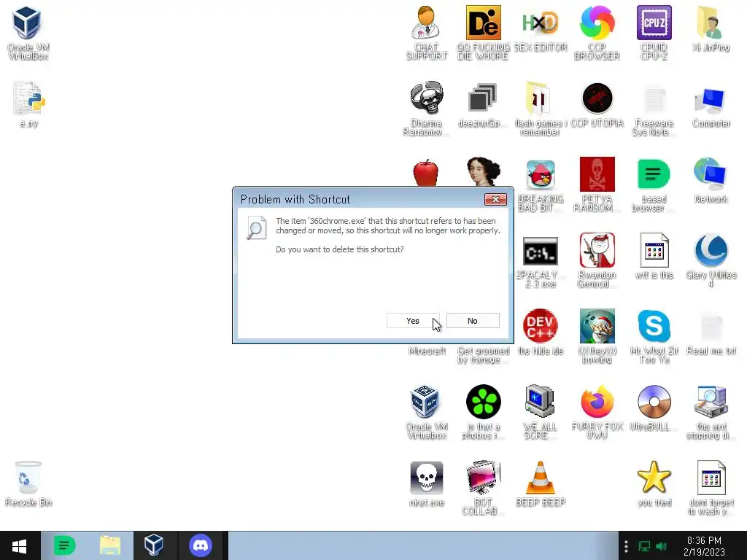Launch CPUID CPU-Z shortcut
The image size is (747, 560).
point(654,34)
